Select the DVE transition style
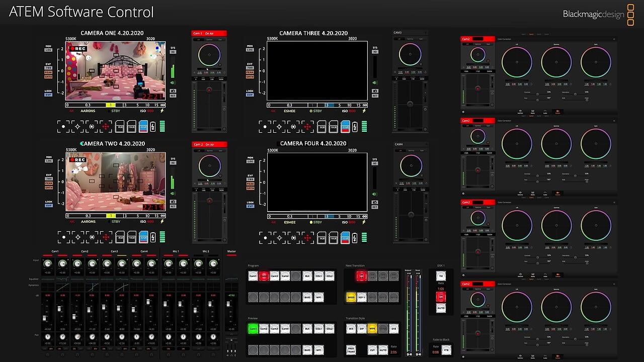The height and width of the screenshot is (362, 644). click(393, 329)
